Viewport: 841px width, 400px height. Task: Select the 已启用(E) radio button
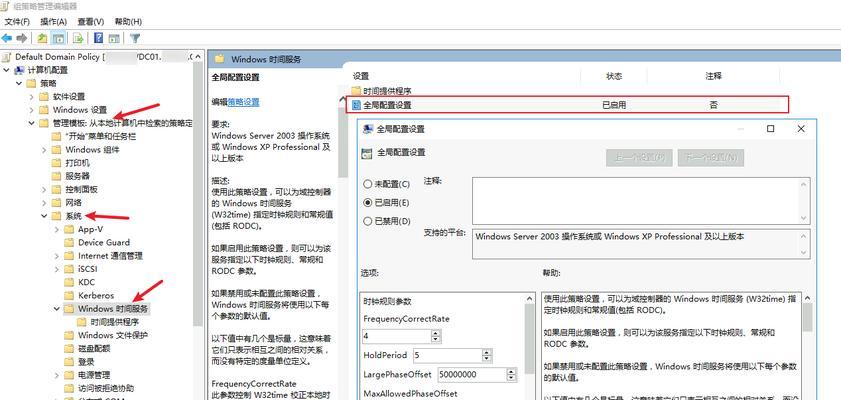coord(368,203)
